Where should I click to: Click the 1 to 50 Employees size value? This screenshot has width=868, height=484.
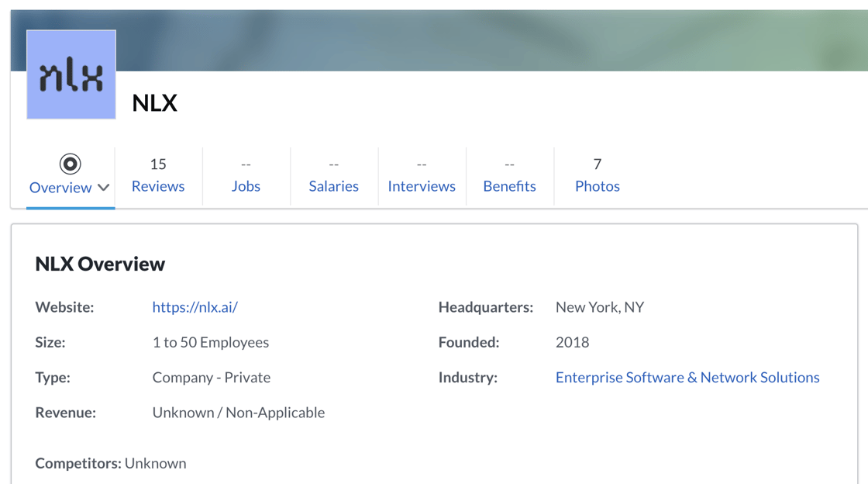210,342
